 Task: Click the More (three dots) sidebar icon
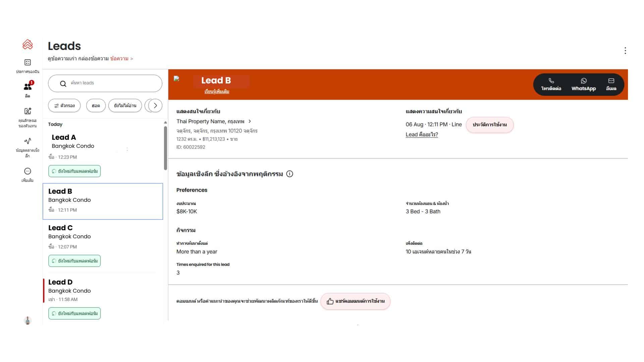pos(28,171)
